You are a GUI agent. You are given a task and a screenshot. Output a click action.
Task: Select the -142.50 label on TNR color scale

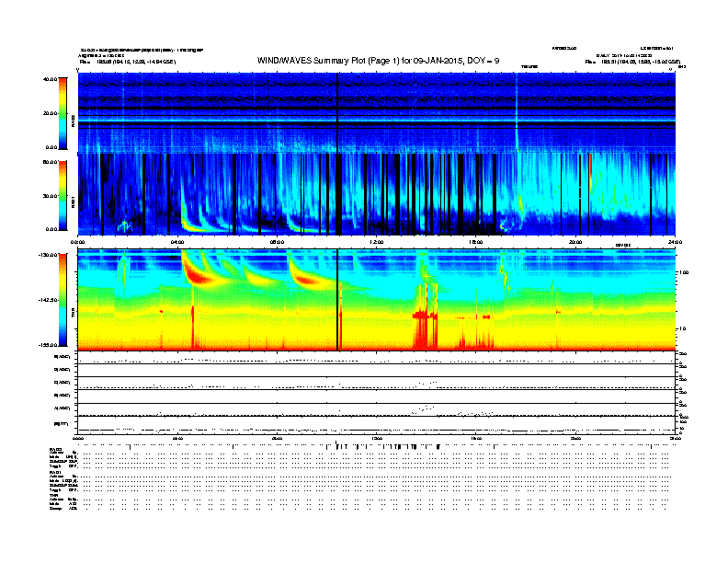click(49, 300)
